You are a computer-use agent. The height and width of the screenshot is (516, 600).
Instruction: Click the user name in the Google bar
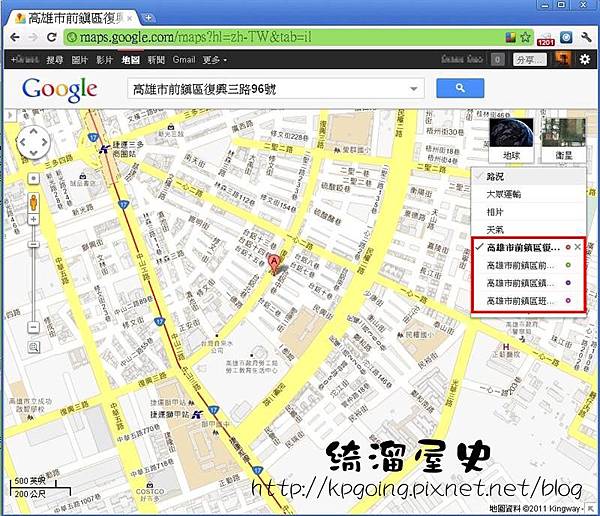[462, 59]
